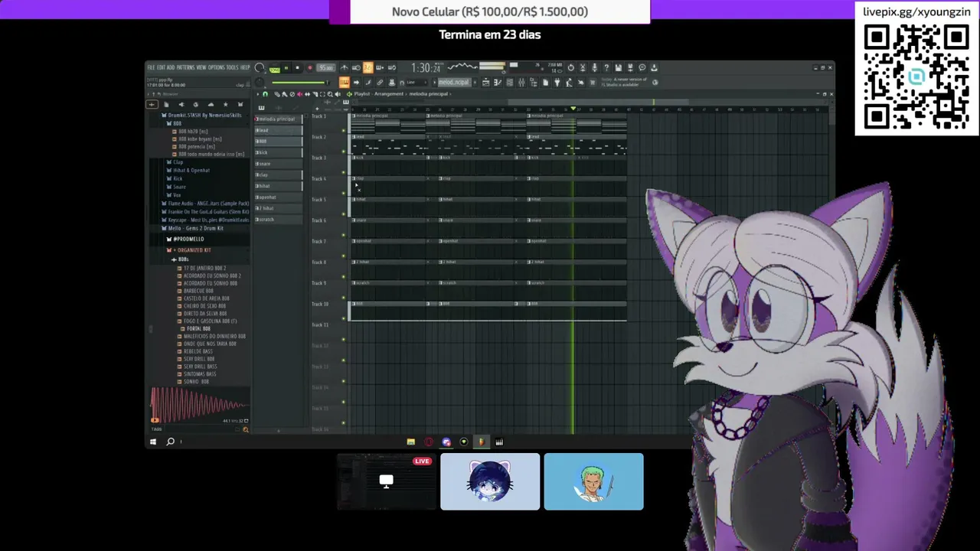Viewport: 980px width, 551px height.
Task: Open the FILE menu
Action: (151, 67)
